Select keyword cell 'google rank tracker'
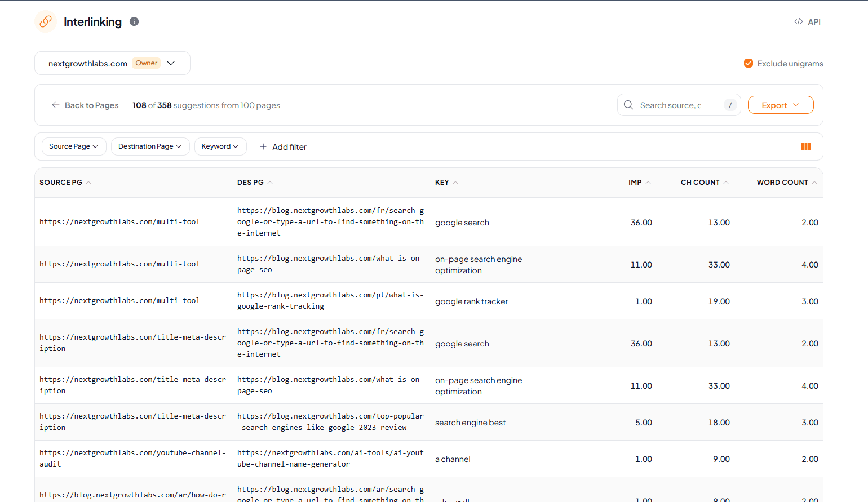 click(471, 301)
